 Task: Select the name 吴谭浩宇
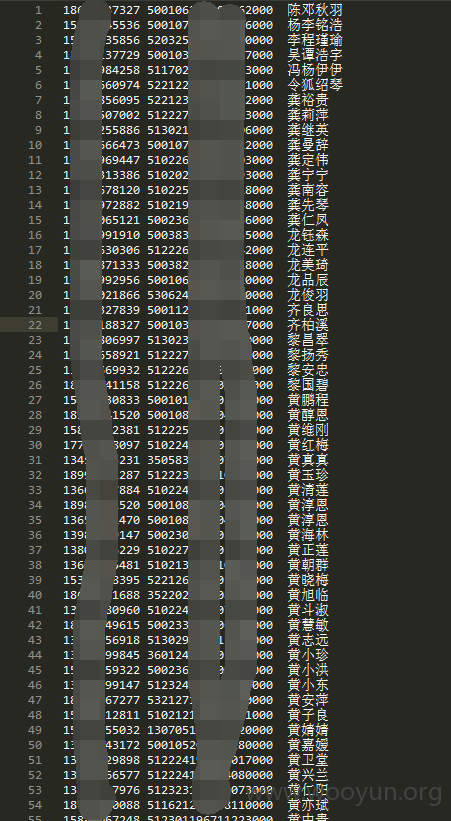(x=315, y=55)
